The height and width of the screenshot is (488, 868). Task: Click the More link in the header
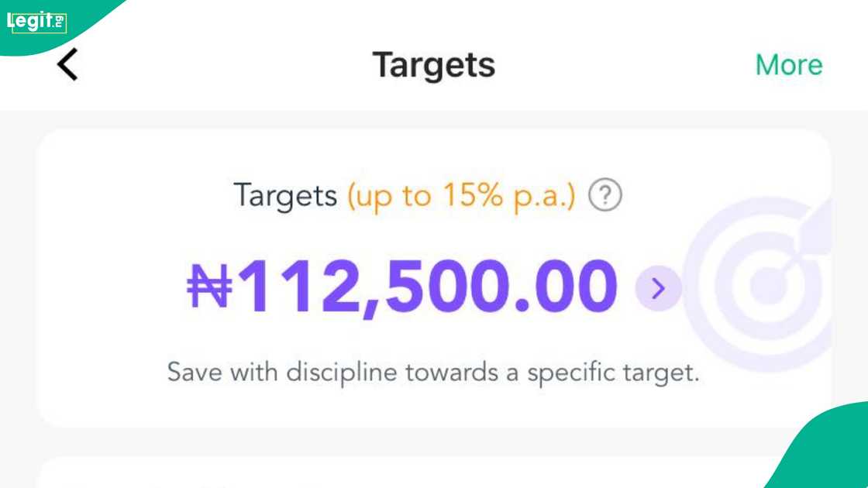click(x=788, y=65)
